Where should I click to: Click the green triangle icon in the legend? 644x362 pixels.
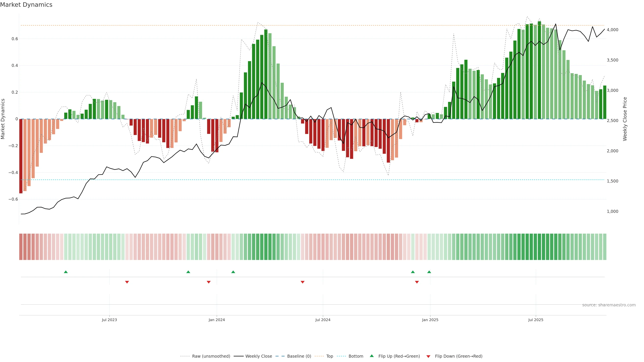tap(372, 356)
